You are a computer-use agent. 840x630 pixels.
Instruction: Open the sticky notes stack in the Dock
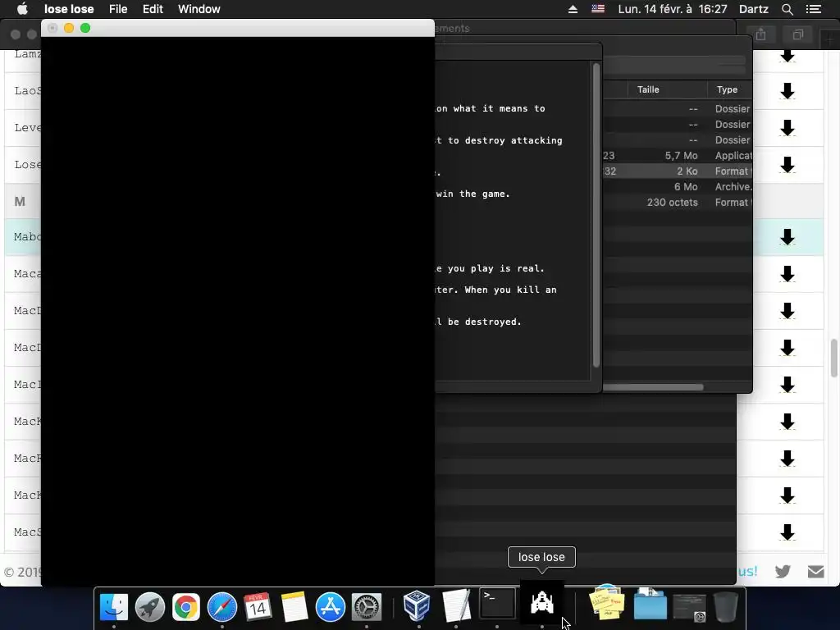[x=607, y=603]
